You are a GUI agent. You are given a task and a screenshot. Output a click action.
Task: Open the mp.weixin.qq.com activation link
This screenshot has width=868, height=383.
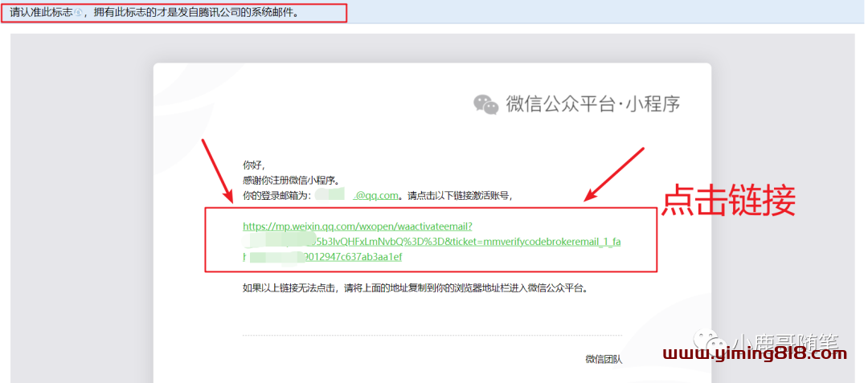tap(362, 227)
